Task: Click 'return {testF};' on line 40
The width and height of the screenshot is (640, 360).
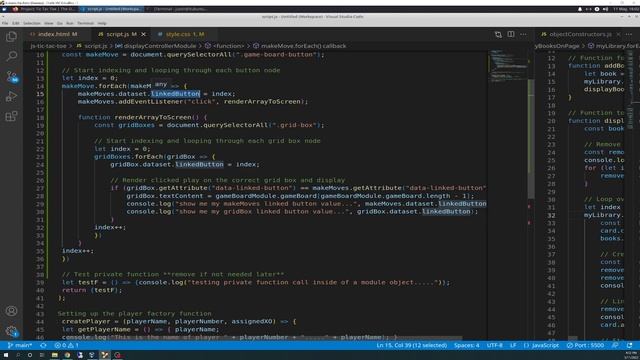Action: (x=92, y=290)
